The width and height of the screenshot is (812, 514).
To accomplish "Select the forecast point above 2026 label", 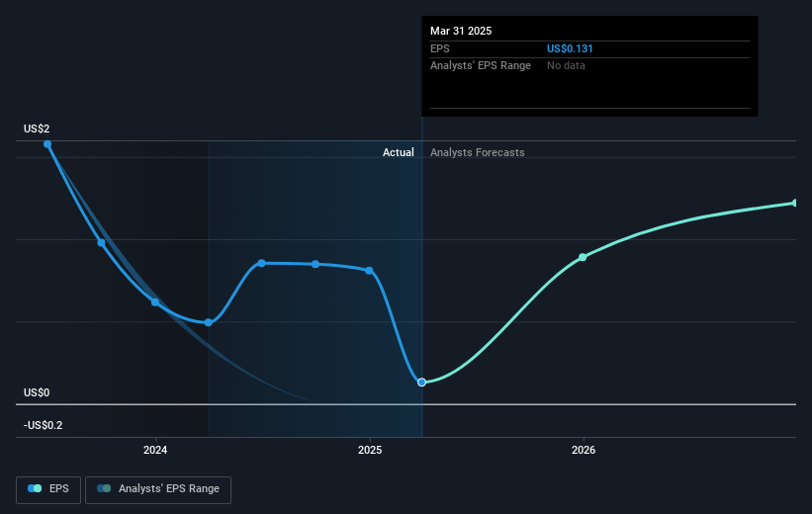I will coord(583,257).
